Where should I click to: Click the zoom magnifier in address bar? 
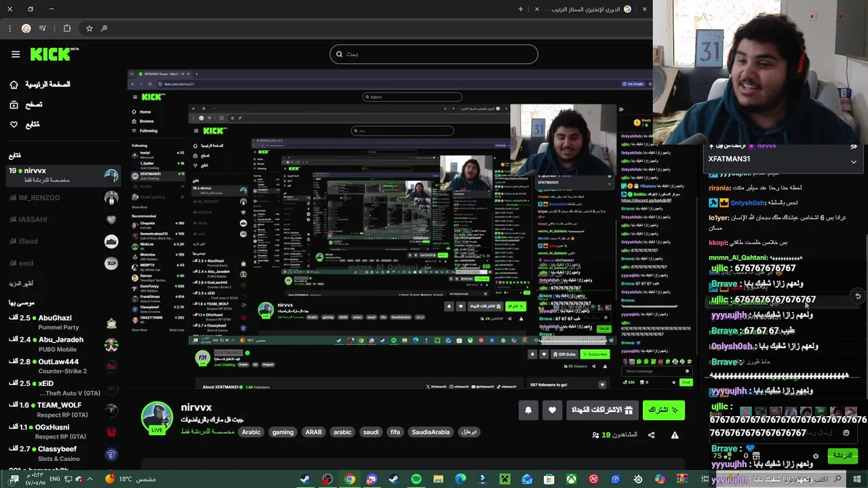coord(104,28)
